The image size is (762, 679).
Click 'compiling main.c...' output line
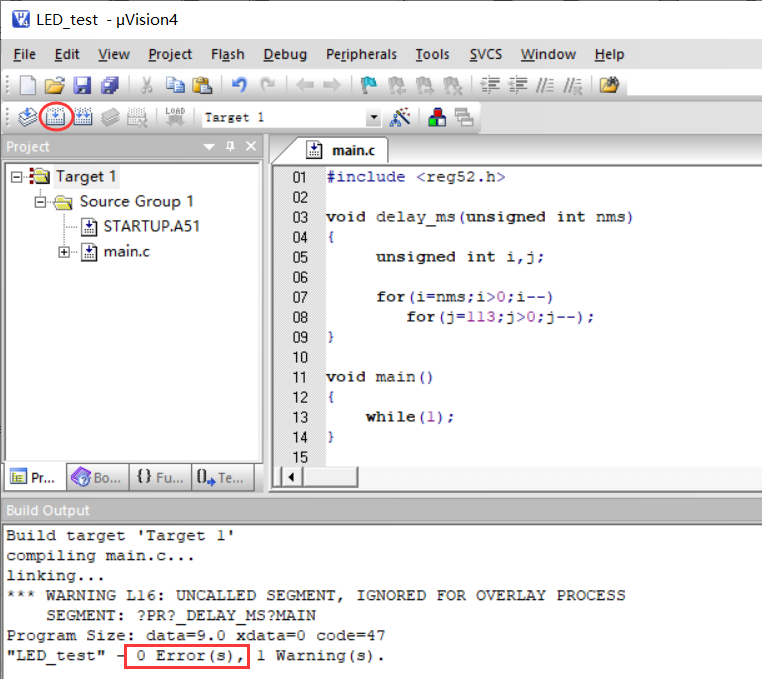100,556
